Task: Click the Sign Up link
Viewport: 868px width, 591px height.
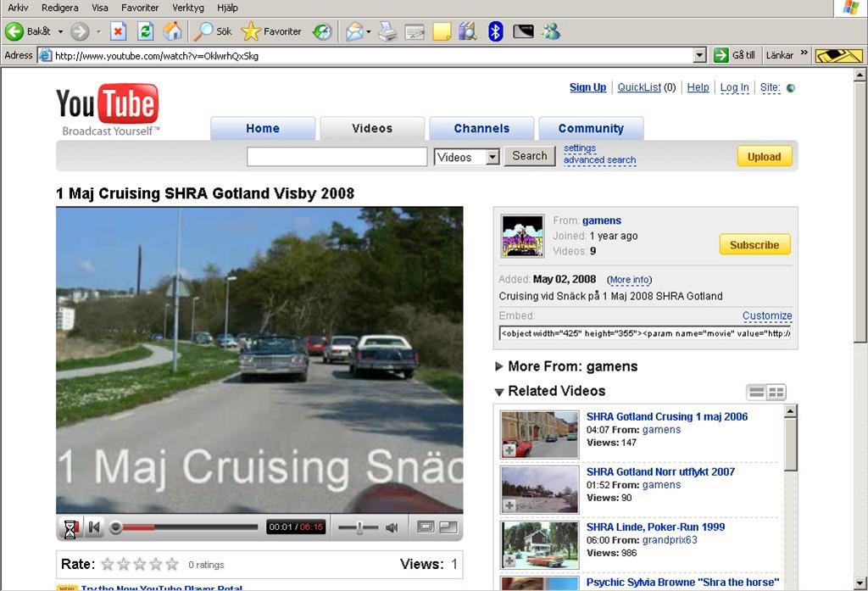Action: pyautogui.click(x=587, y=87)
